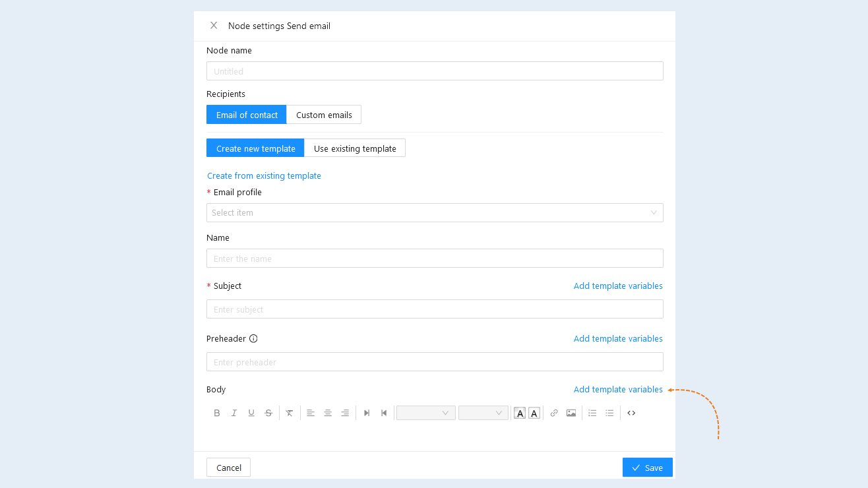Viewport: 868px width, 488px height.
Task: Apply strikethrough in the body toolbar
Action: point(268,413)
